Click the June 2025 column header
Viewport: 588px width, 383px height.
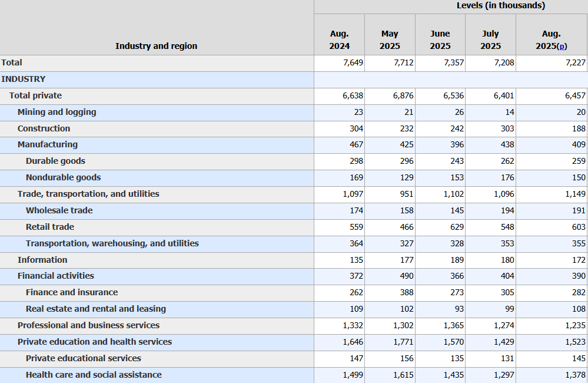coord(440,40)
